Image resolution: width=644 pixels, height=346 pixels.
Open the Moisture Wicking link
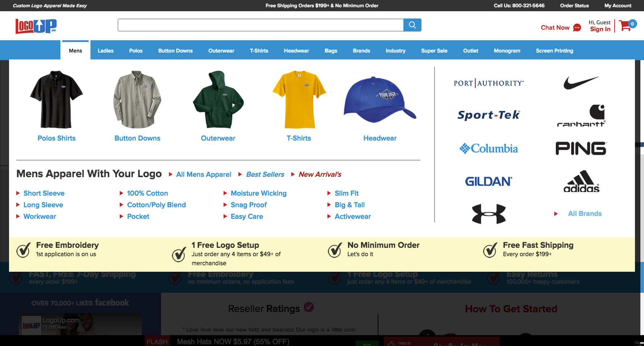258,193
